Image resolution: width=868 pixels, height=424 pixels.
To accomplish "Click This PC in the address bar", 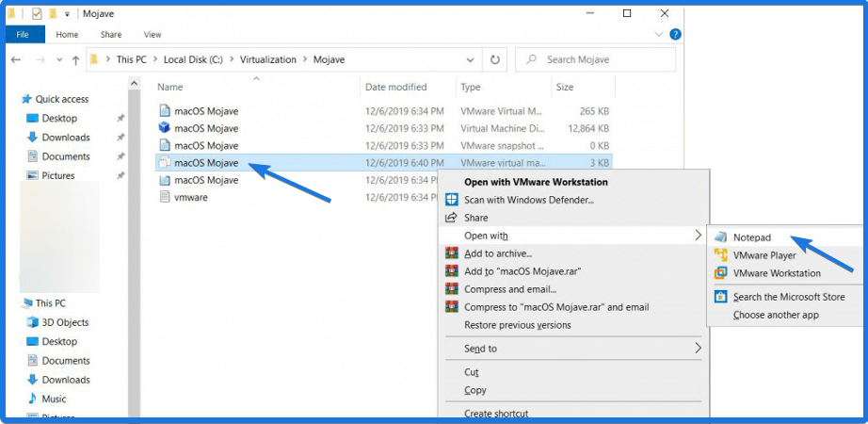I will (x=131, y=60).
